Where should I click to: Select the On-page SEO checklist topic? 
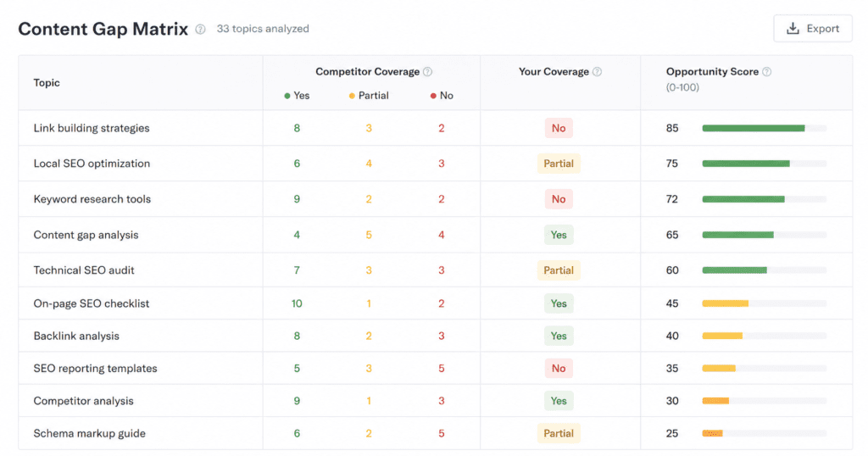coord(92,303)
